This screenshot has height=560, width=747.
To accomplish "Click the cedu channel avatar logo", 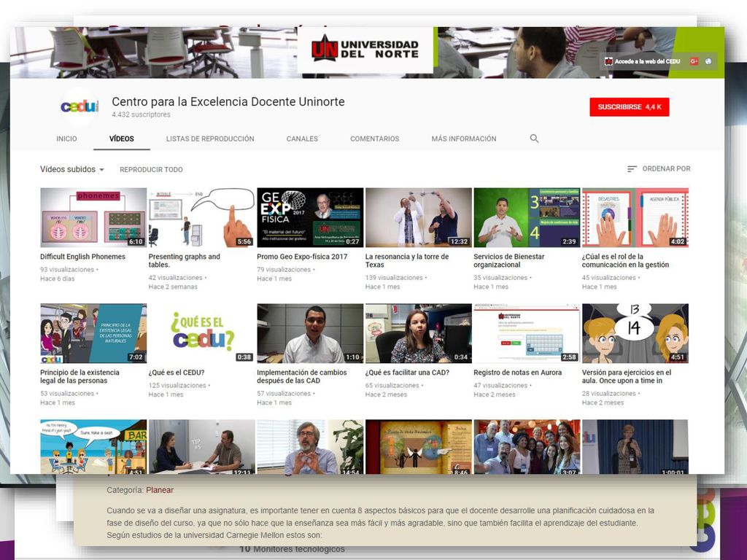I will pos(79,106).
